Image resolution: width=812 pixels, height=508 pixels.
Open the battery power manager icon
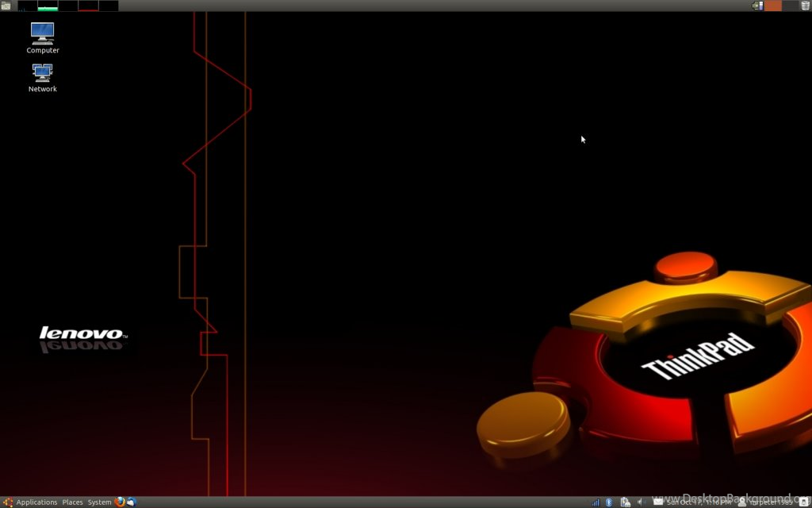626,502
